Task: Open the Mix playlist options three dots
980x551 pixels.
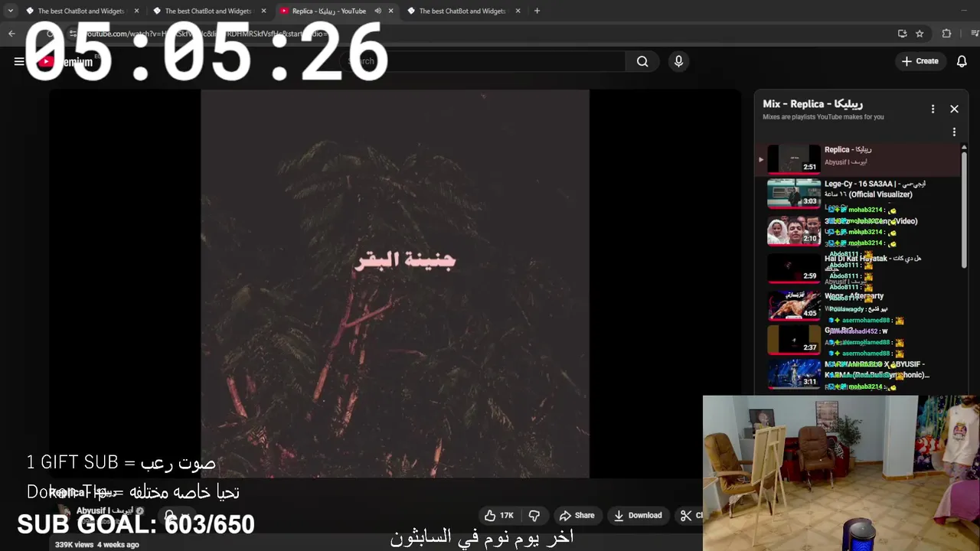Action: (x=933, y=109)
